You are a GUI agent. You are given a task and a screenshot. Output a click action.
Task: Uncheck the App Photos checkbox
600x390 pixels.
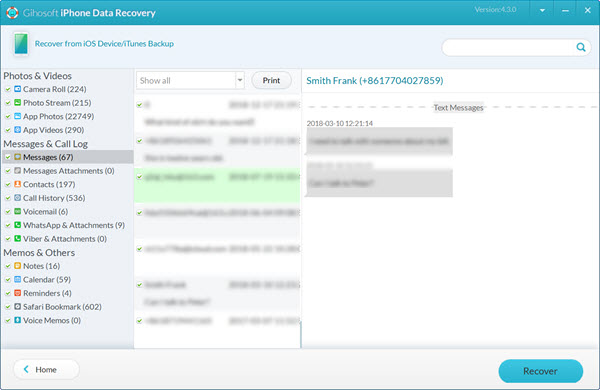tap(8, 116)
